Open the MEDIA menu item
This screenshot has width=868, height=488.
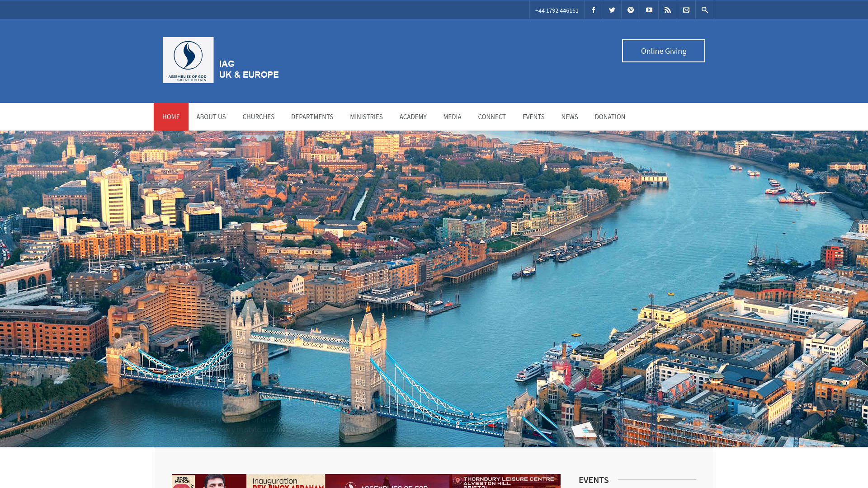tap(452, 117)
